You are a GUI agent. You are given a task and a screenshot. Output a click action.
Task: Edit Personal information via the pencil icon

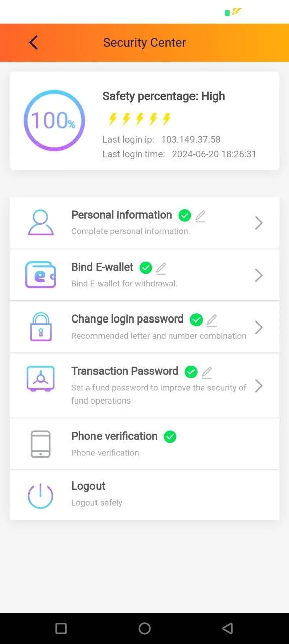[x=200, y=216]
